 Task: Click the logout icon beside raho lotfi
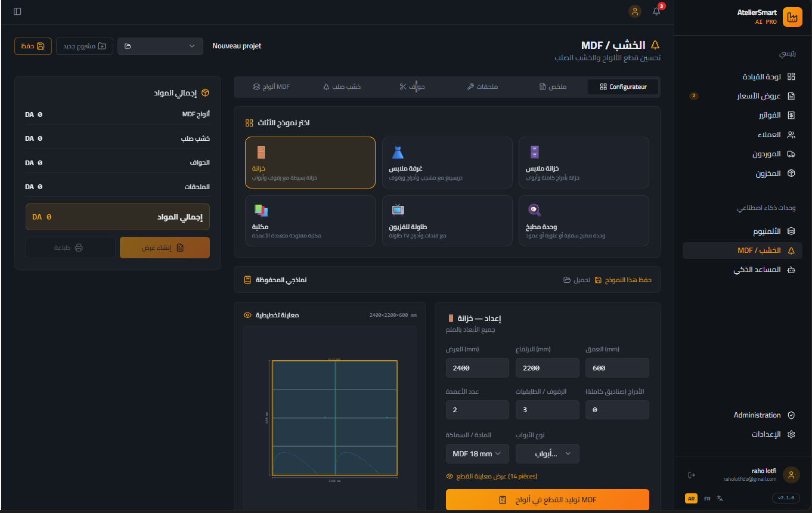[x=692, y=475]
